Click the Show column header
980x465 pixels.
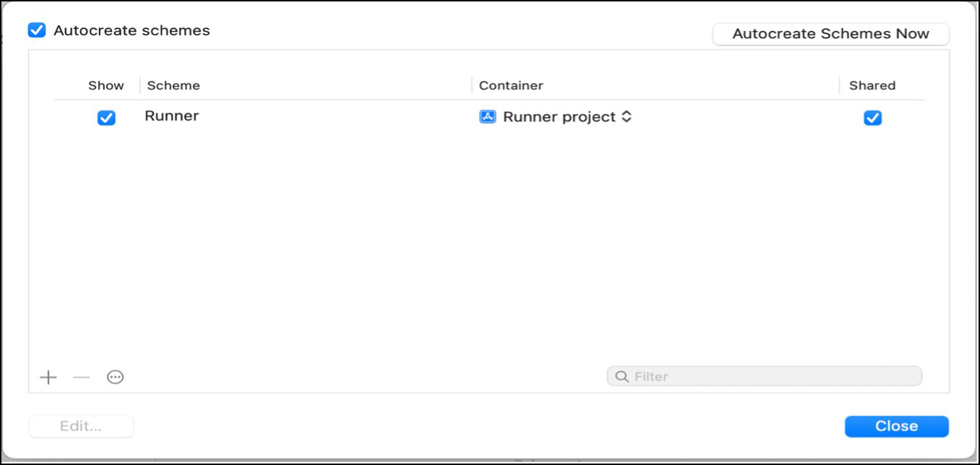point(106,85)
